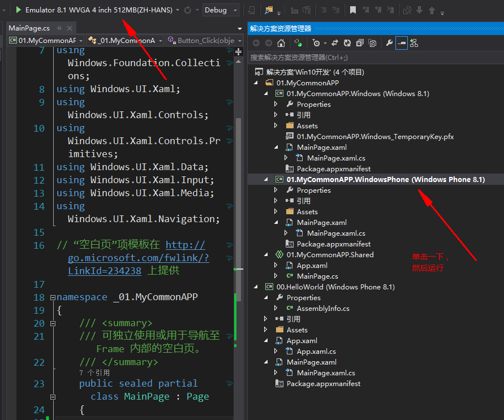This screenshot has height=420, width=504.
Task: Select 01.MyCommonAPP.WindowsPhone project
Action: pos(385,180)
